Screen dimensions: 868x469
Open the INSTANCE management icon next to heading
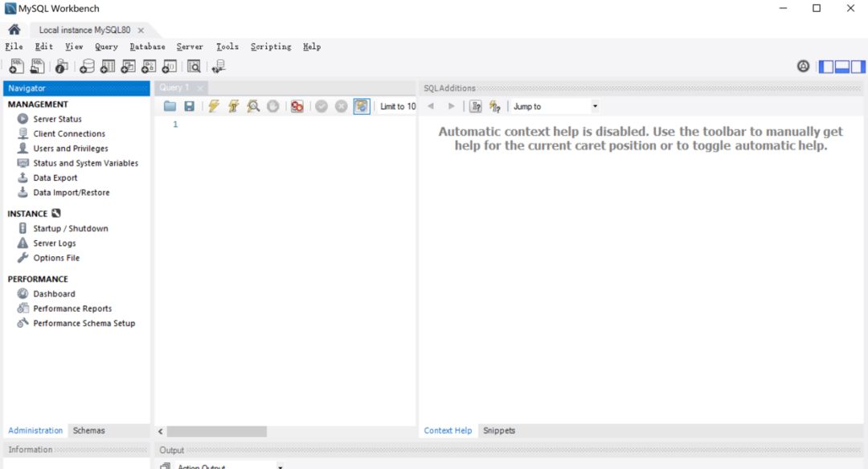click(x=56, y=213)
